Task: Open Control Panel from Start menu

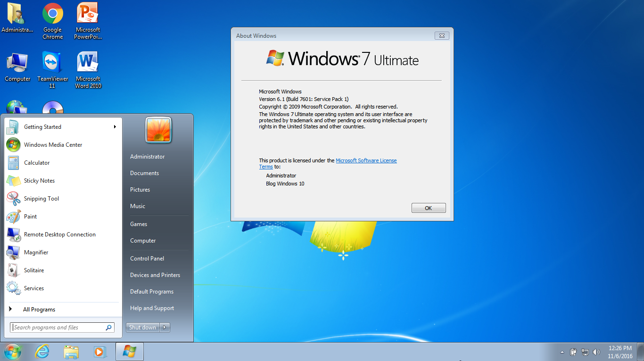Action: (147, 259)
